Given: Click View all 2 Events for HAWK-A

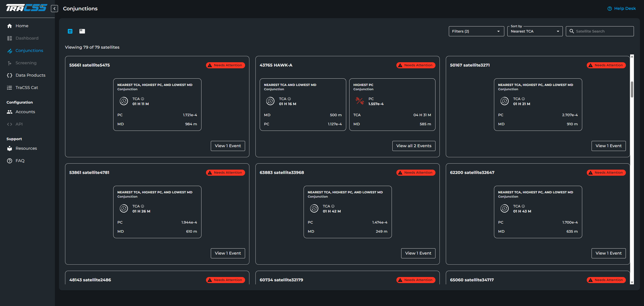Looking at the screenshot, I should click(x=414, y=146).
